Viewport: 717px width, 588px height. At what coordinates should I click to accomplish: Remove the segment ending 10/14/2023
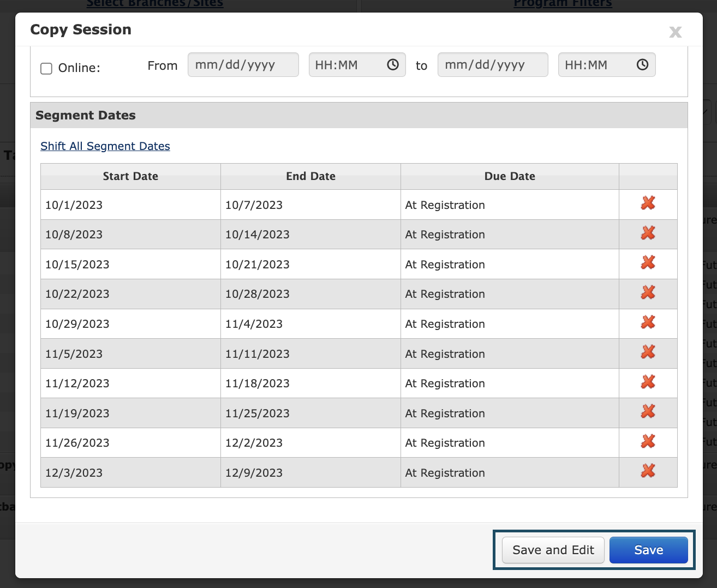[x=648, y=232]
